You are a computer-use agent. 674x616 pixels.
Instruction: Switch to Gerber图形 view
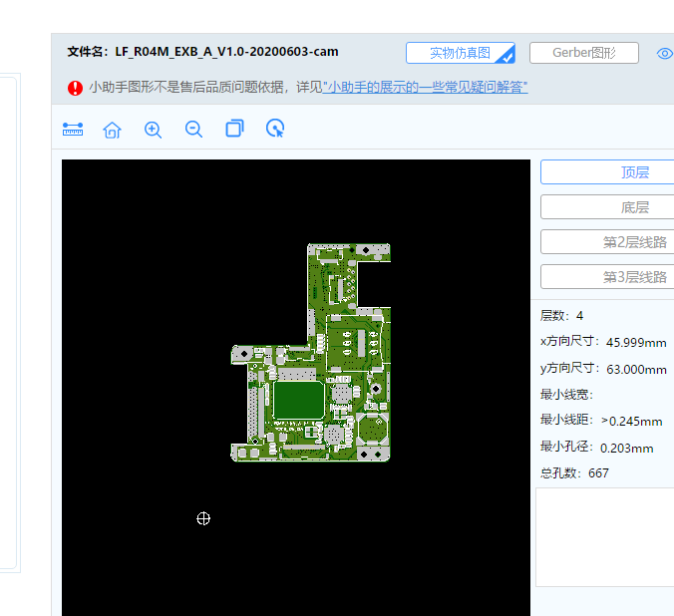click(583, 53)
